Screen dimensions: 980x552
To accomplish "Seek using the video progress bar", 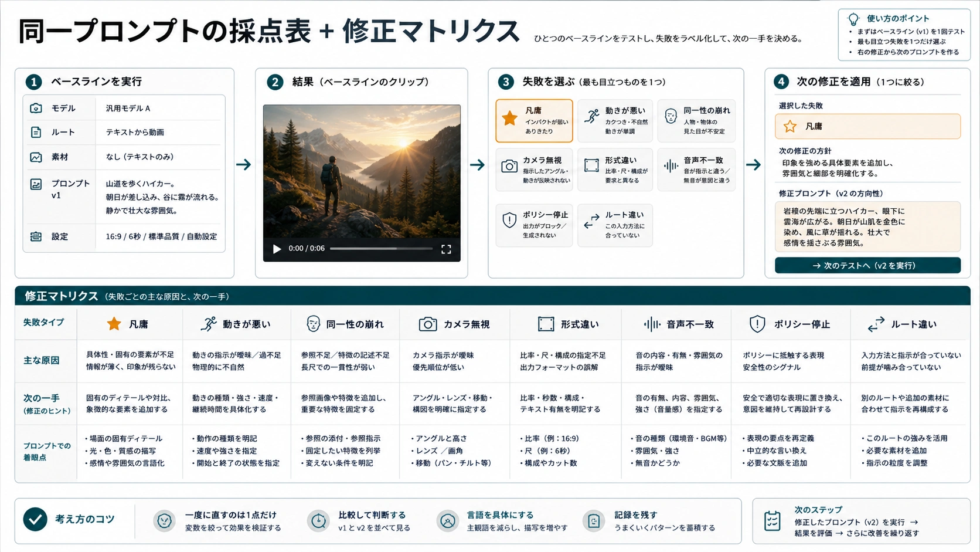I will coord(381,249).
